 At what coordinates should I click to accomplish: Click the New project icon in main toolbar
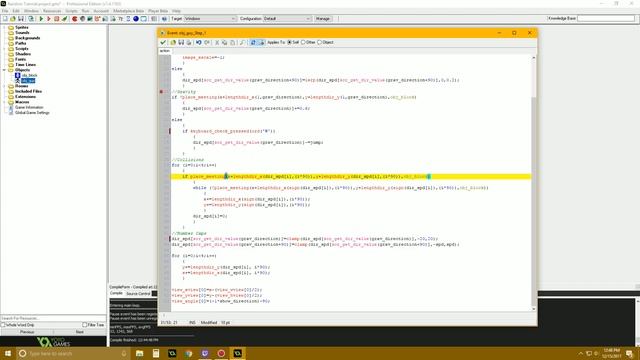coord(5,19)
